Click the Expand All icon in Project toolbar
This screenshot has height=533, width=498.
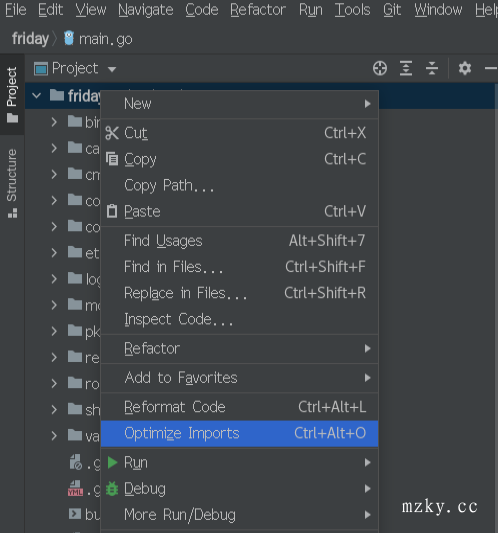pos(406,68)
